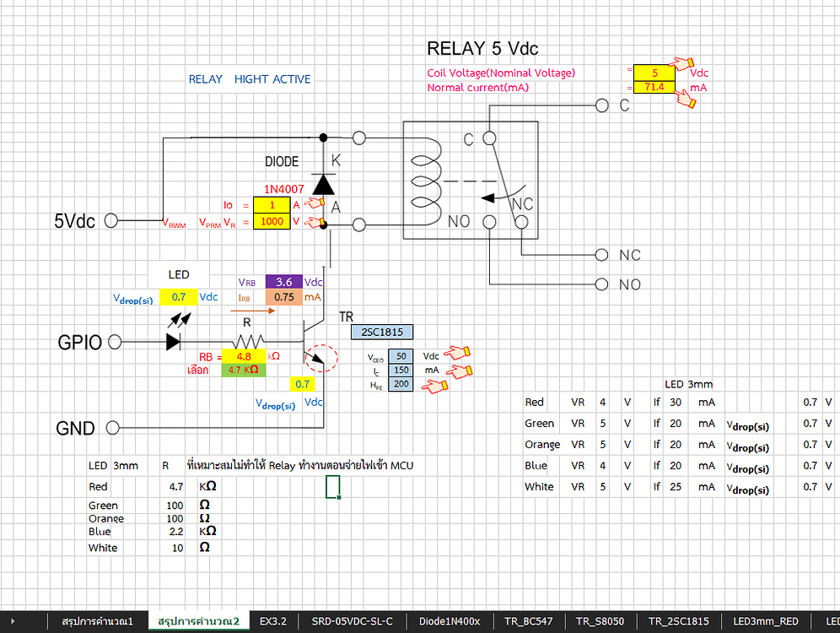Click the hand icon beside Io 1 A
Image resolution: width=840 pixels, height=633 pixels.
(315, 203)
